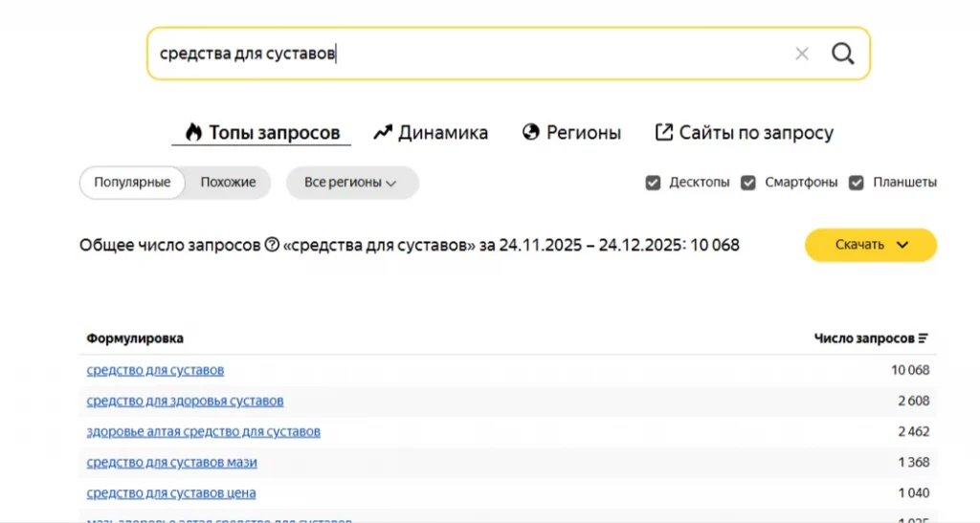Select the Популярные filter
Screen dimensions: 980x523
(132, 183)
